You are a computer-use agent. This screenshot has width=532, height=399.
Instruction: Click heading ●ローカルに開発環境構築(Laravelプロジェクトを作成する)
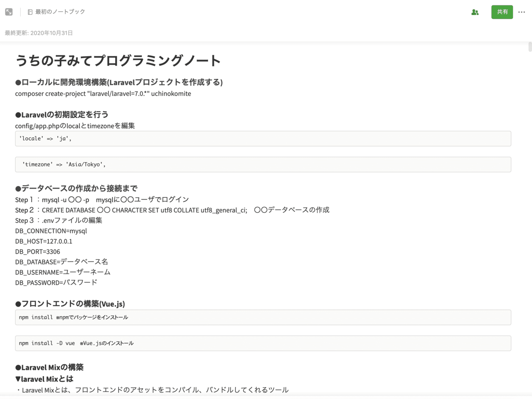[119, 82]
